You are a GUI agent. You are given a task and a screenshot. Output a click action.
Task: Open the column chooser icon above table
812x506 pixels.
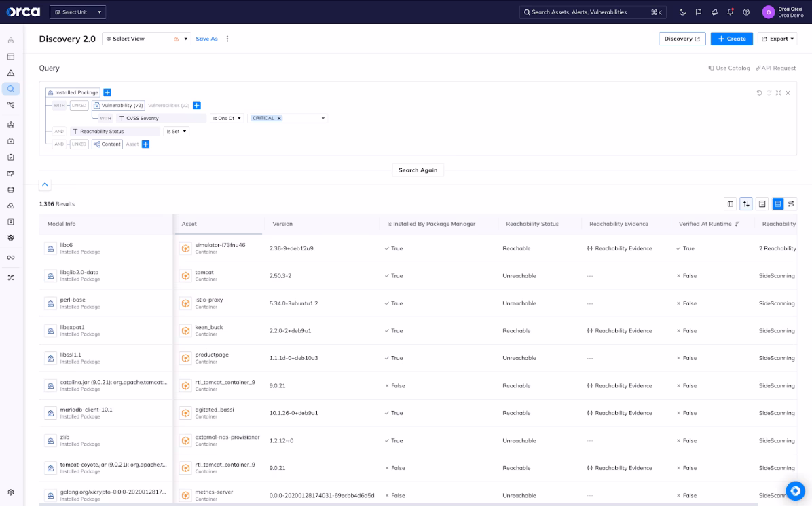click(731, 203)
